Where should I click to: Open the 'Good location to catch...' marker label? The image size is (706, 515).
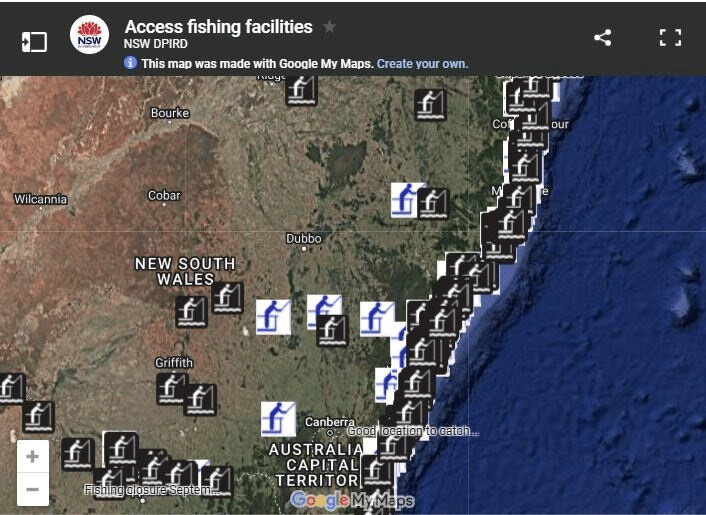pos(413,431)
